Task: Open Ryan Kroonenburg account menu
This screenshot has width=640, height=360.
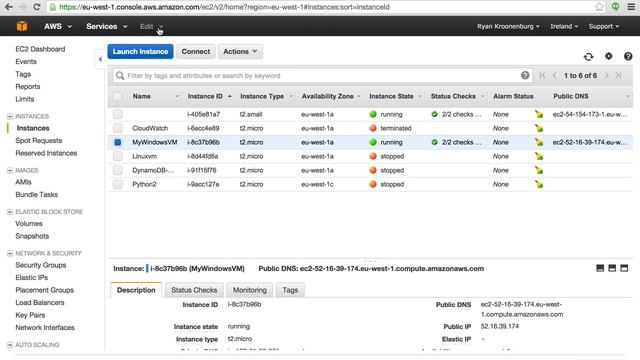Action: [508, 26]
